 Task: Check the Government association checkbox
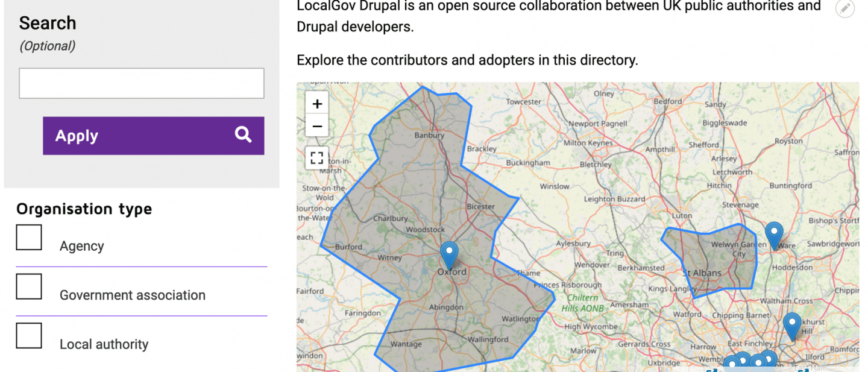pos(29,286)
